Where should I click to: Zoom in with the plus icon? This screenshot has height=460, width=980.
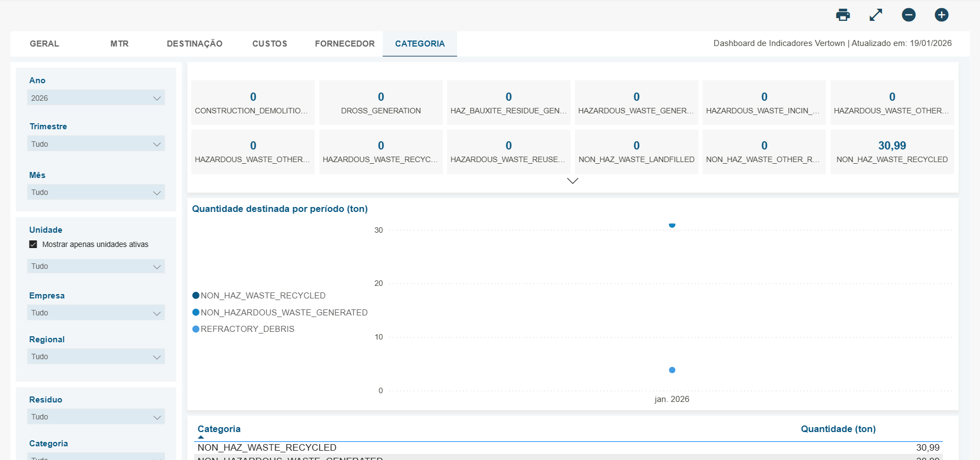point(942,15)
